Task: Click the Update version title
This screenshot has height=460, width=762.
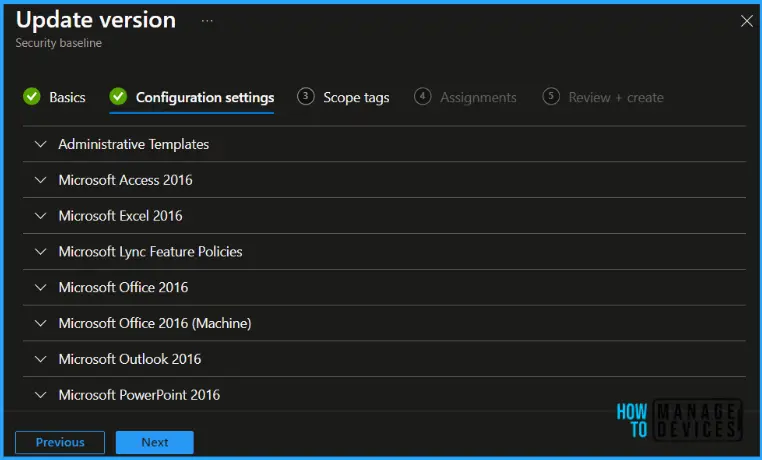Action: 96,20
